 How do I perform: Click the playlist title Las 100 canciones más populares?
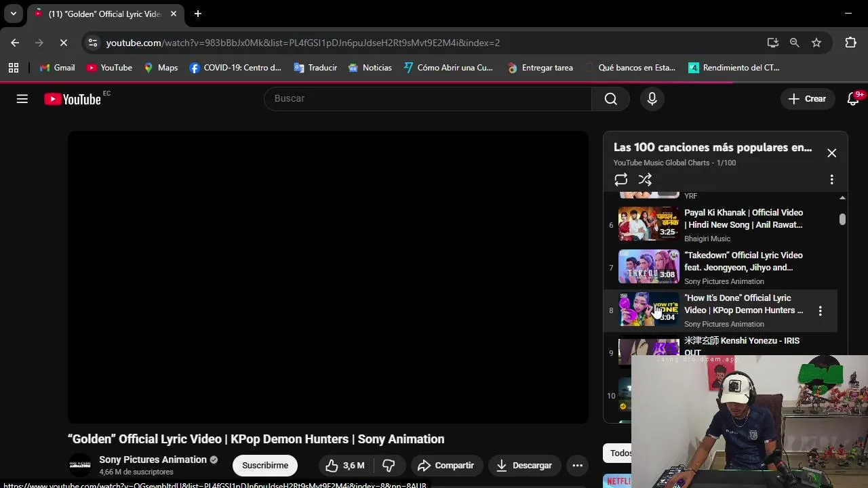(x=713, y=147)
